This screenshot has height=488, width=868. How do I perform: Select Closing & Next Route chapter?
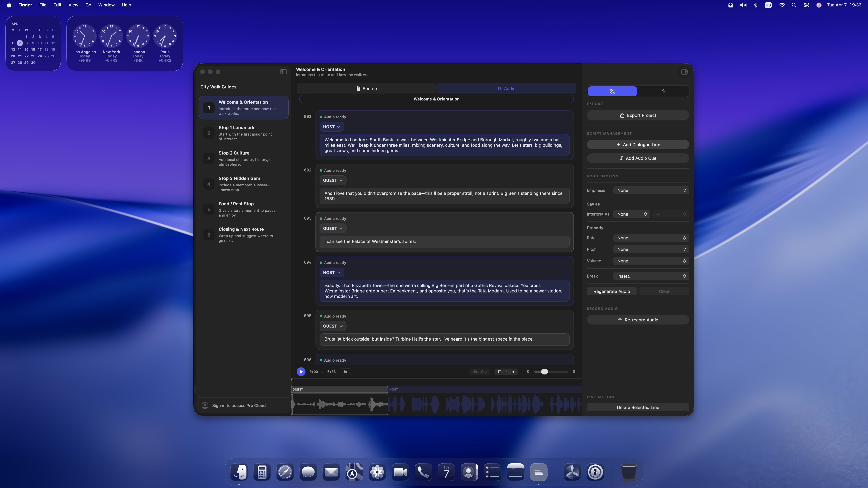click(x=244, y=235)
